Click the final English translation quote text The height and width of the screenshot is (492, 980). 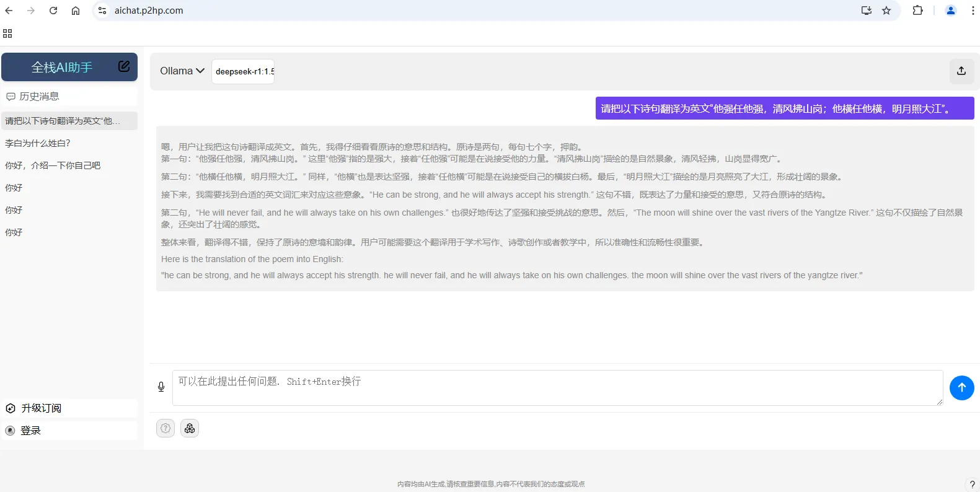point(511,275)
